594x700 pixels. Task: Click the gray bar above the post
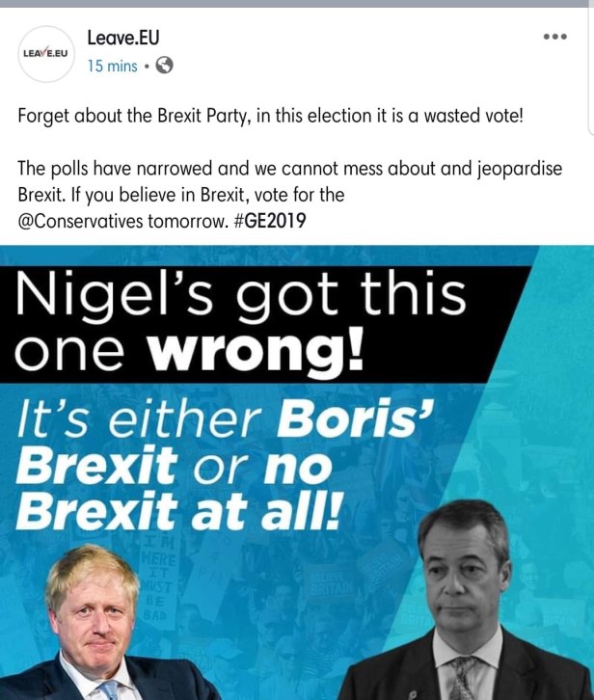pos(297,4)
